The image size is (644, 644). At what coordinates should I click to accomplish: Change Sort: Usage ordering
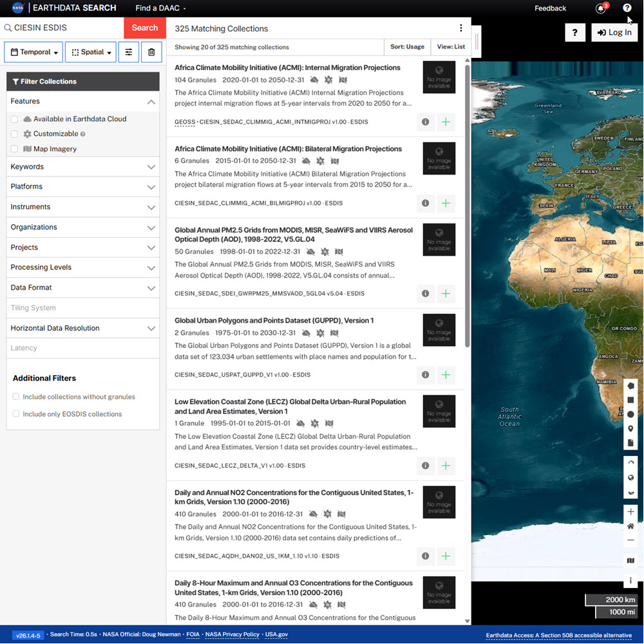click(x=407, y=47)
